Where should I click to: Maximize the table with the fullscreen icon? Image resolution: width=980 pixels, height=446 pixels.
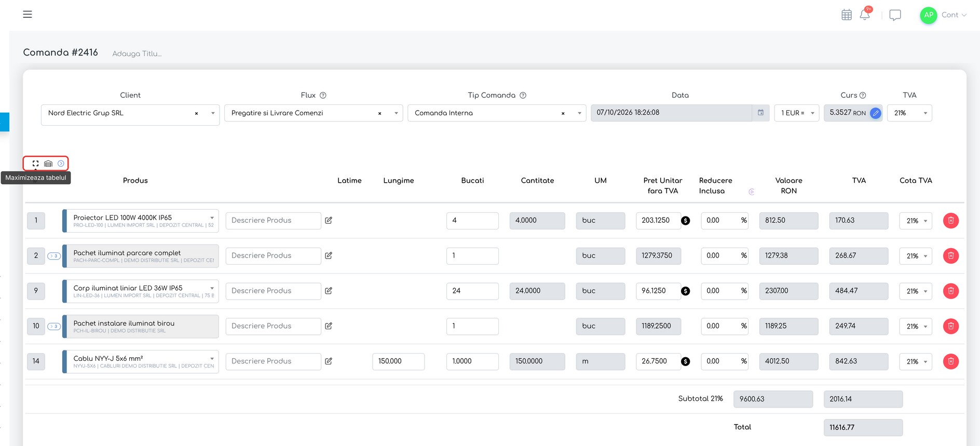(35, 164)
